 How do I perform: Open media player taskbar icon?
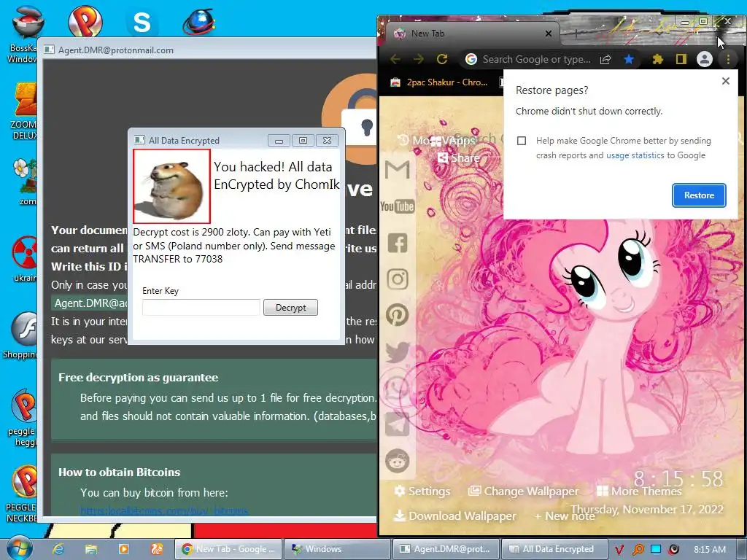coord(124,549)
